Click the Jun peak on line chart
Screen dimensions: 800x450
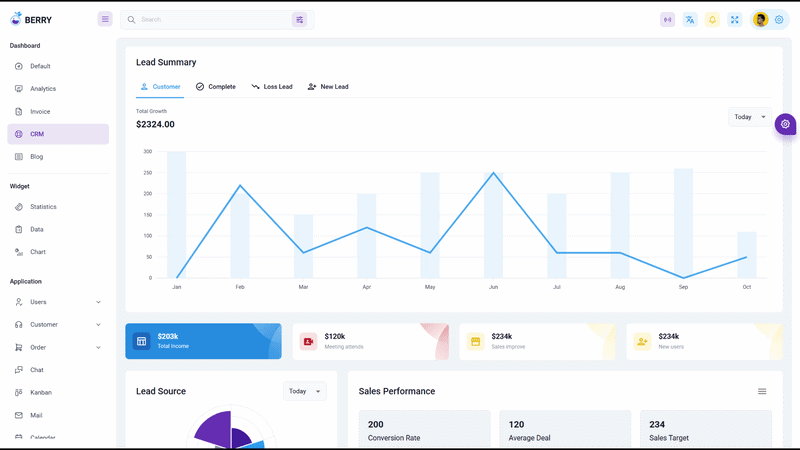[493, 173]
